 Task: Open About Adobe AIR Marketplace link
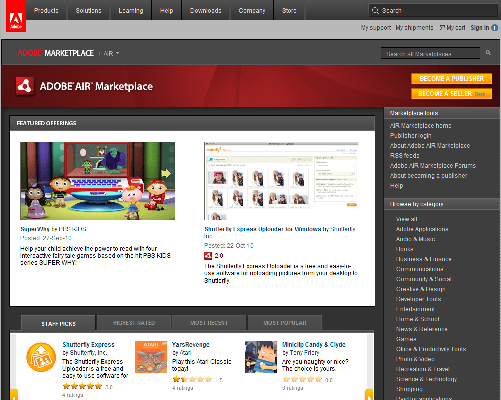pos(430,146)
